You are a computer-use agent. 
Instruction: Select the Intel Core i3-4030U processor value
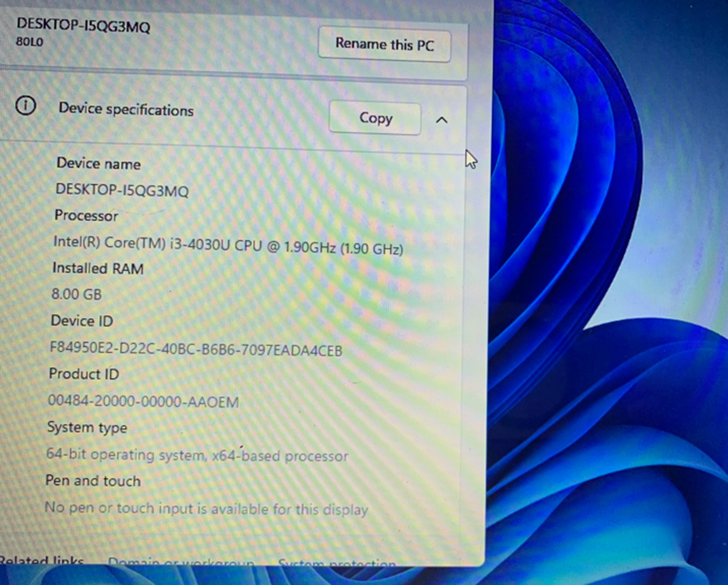(x=229, y=246)
